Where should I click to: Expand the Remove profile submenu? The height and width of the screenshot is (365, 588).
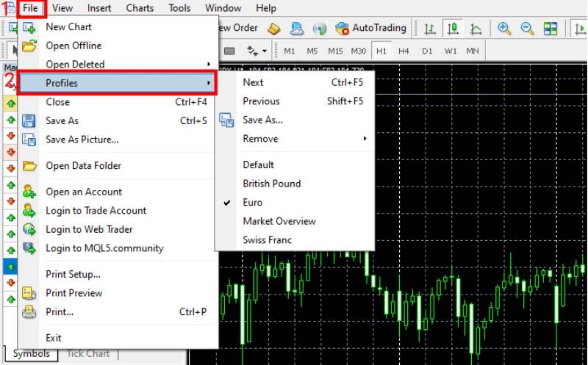pyautogui.click(x=295, y=139)
